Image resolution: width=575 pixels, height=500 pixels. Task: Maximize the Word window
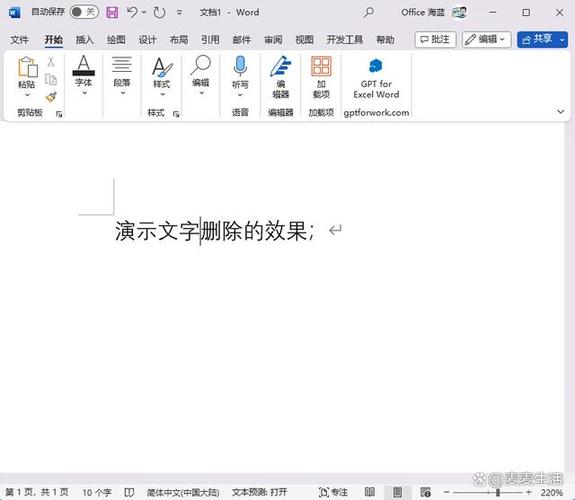coord(526,12)
